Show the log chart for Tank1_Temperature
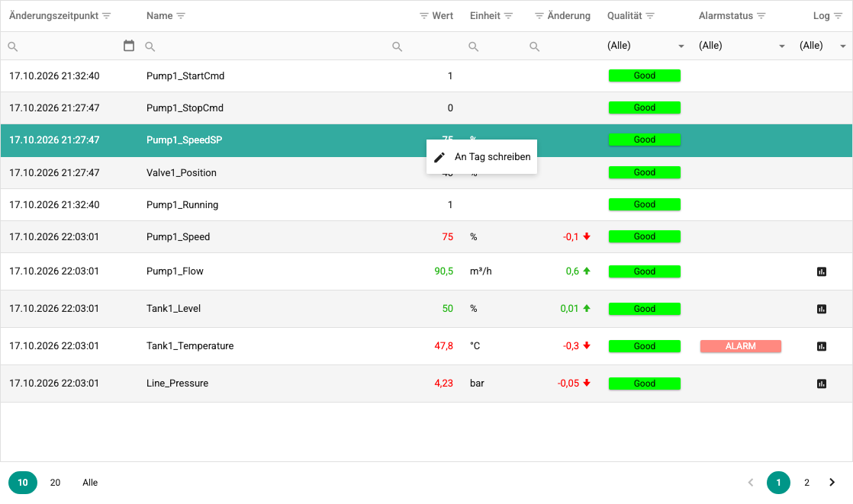This screenshot has height=504, width=853. tap(822, 346)
